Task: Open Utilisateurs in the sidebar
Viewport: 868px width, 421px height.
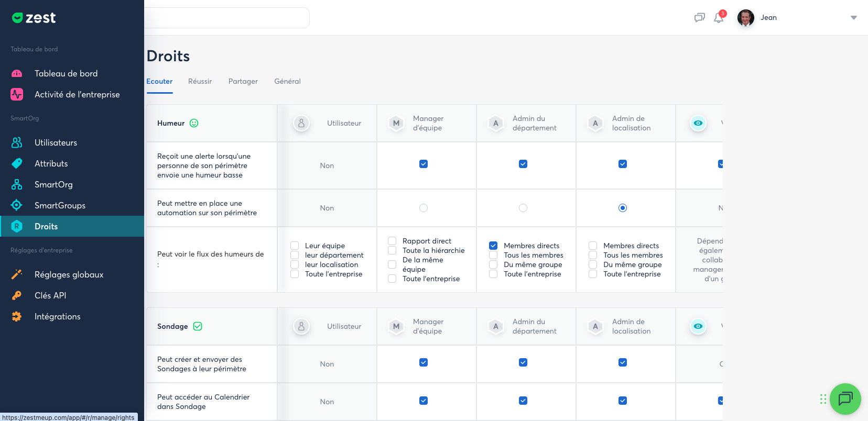Action: 56,142
